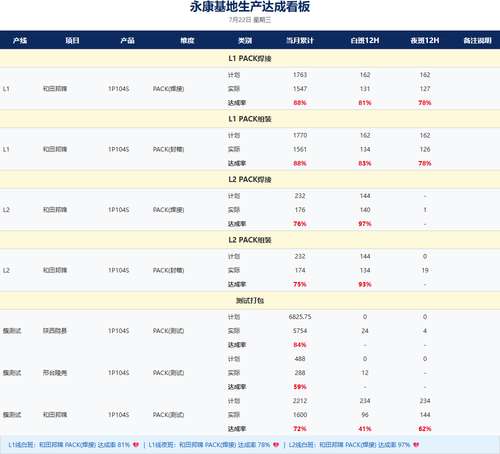Click the monthly plan value 1770
Image resolution: width=500 pixels, height=454 pixels.
300,135
